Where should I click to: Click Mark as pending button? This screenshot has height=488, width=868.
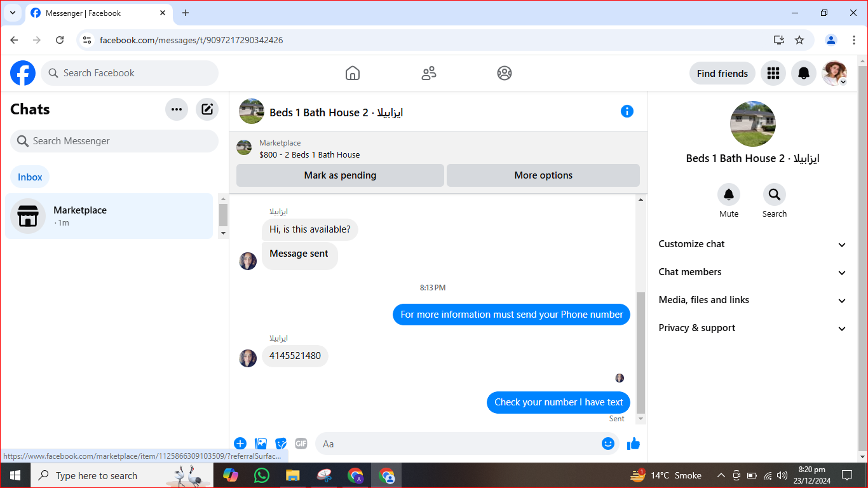point(340,175)
